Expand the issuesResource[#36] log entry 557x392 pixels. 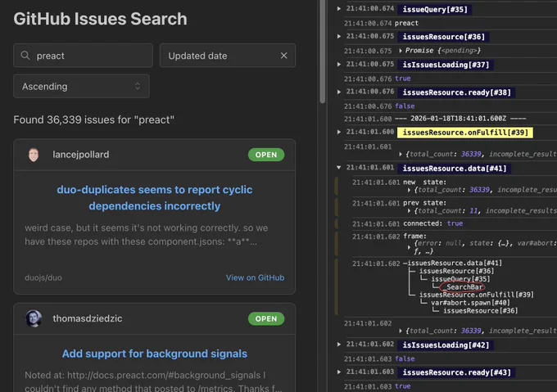pos(339,36)
